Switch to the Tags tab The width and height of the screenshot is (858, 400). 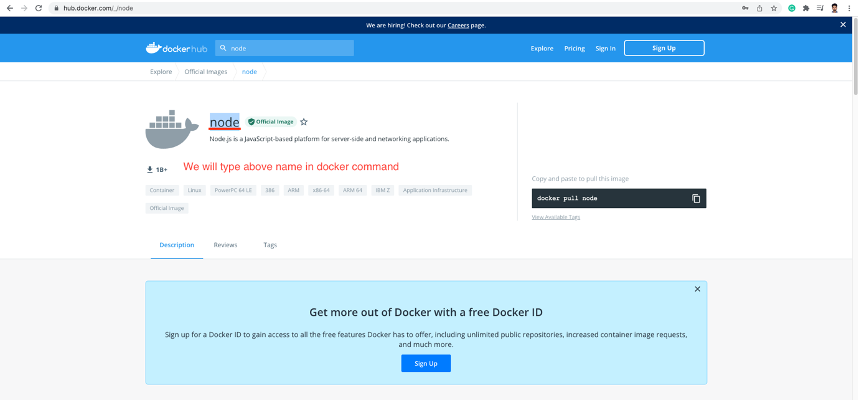(x=270, y=245)
